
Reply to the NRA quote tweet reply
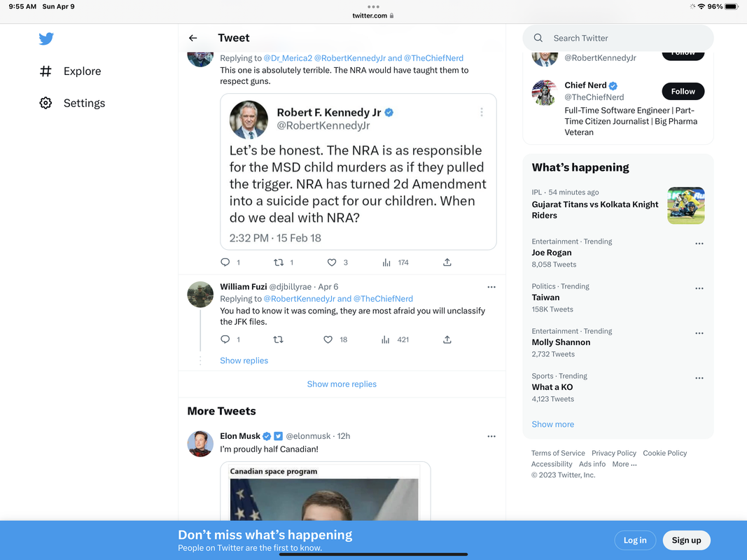tap(225, 262)
